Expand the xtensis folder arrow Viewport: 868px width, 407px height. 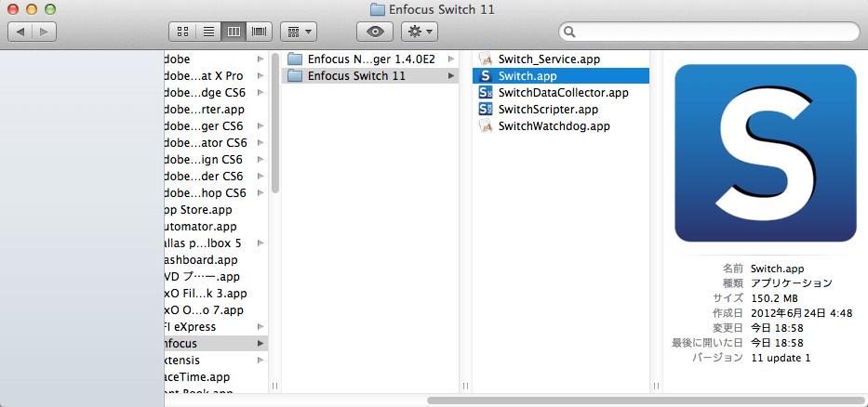tap(260, 360)
